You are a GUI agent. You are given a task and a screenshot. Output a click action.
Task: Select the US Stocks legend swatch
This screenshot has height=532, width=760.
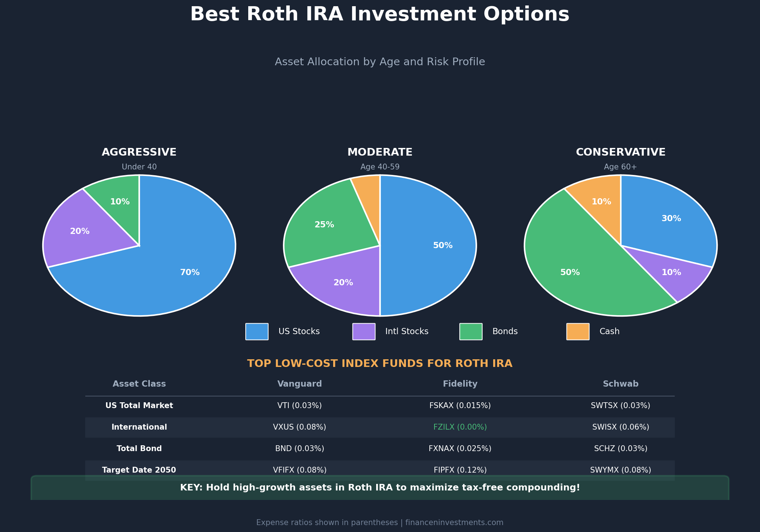pos(257,331)
